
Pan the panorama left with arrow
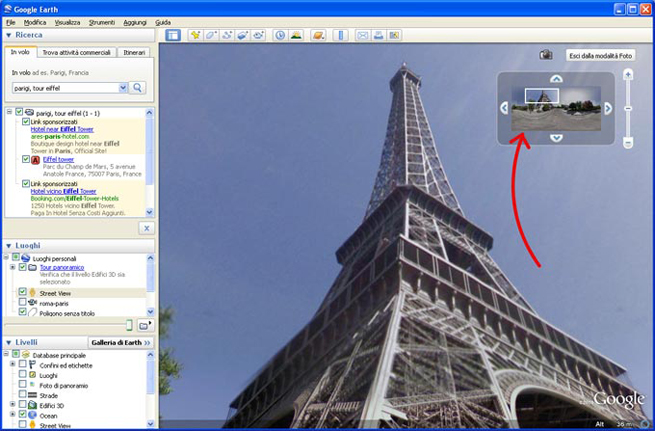point(504,108)
